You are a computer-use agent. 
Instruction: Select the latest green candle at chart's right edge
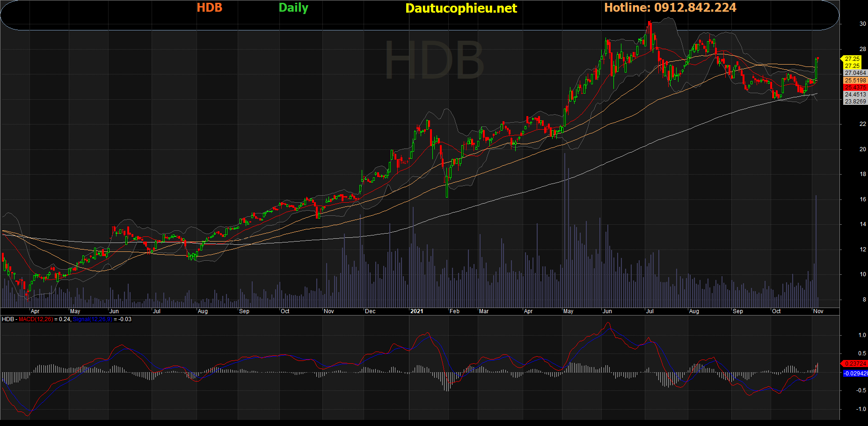(817, 68)
